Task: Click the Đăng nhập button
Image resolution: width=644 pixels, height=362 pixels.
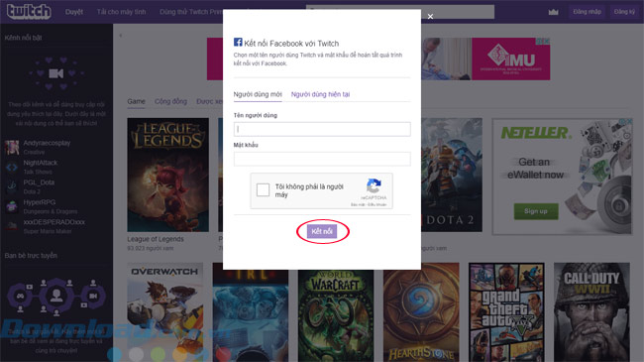Action: [587, 12]
